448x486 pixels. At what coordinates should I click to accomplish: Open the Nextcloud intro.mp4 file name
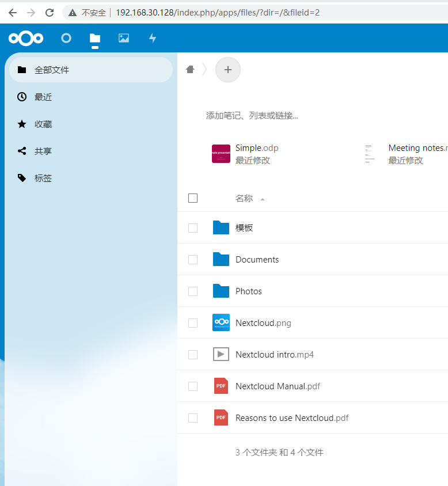click(x=275, y=355)
